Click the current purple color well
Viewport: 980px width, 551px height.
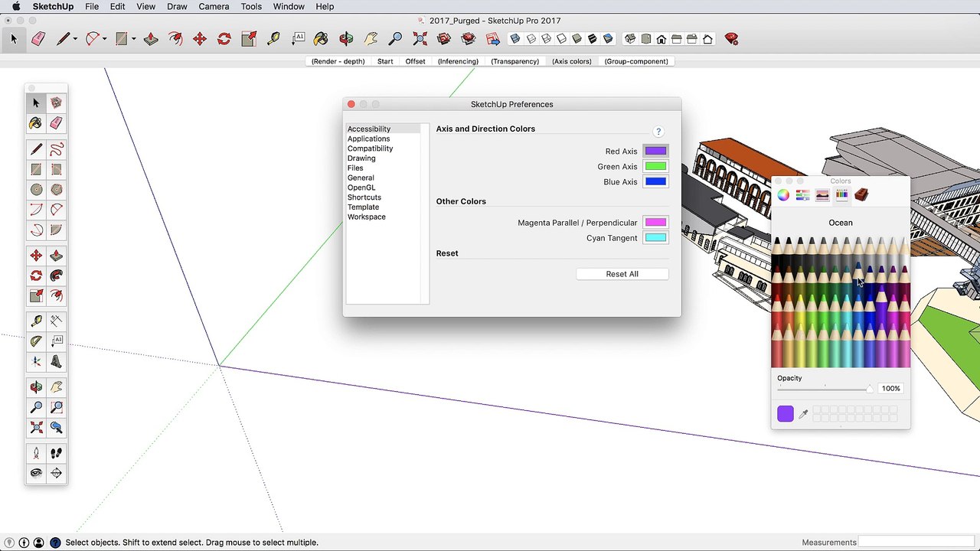pos(786,414)
